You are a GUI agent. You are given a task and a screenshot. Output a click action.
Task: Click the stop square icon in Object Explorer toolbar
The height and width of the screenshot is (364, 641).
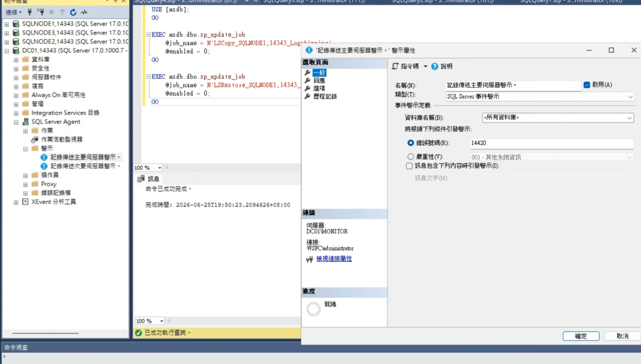click(x=51, y=13)
